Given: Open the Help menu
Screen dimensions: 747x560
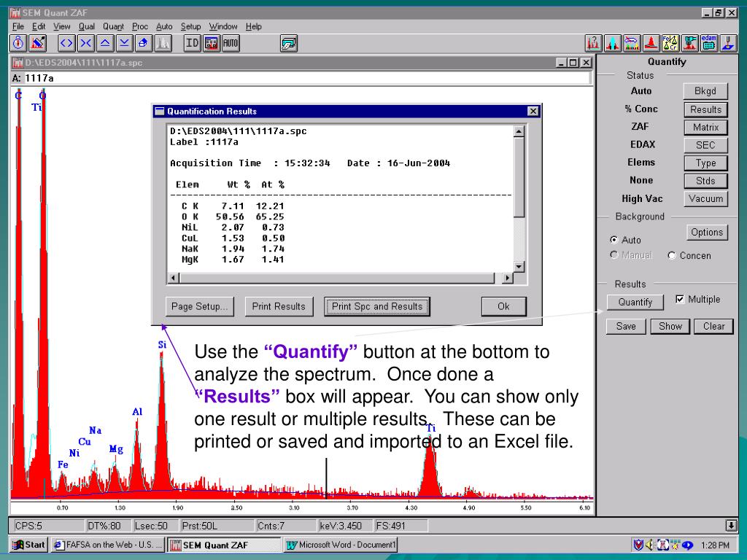Looking at the screenshot, I should point(254,27).
